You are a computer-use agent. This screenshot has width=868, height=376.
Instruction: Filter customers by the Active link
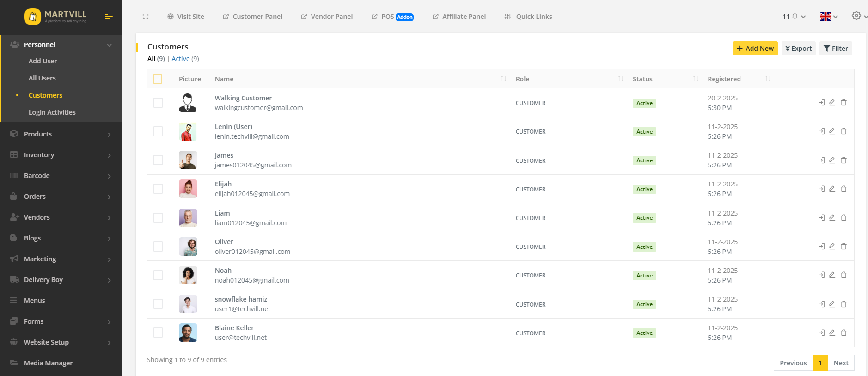pos(180,59)
